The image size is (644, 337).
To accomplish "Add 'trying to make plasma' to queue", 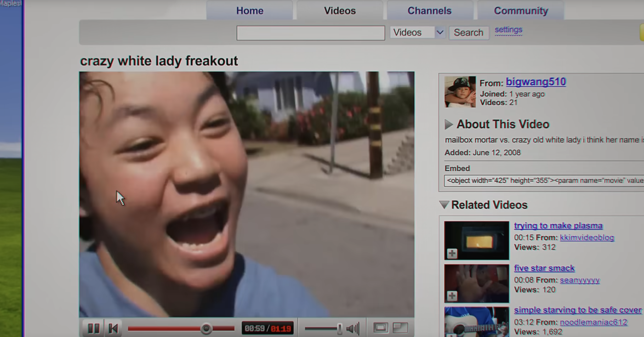I will point(452,253).
